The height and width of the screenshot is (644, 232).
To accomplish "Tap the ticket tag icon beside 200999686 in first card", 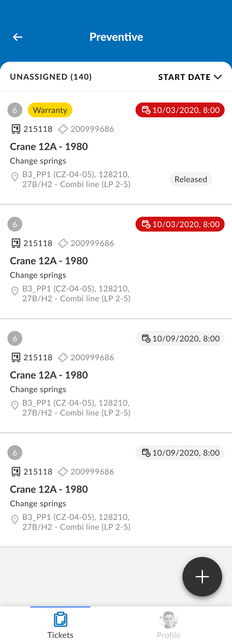I will pos(63,129).
